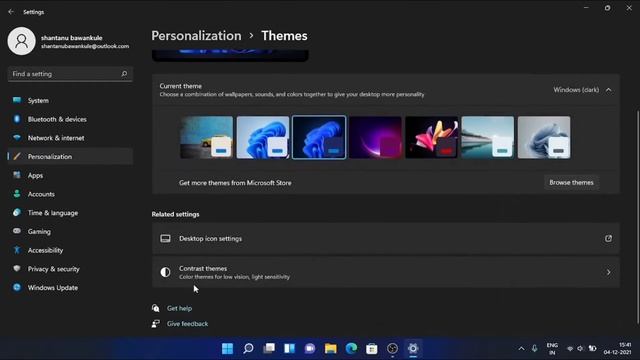Screen dimensions: 640x360
Task: Select the yellow car wall theme thumbnail
Action: click(x=207, y=137)
